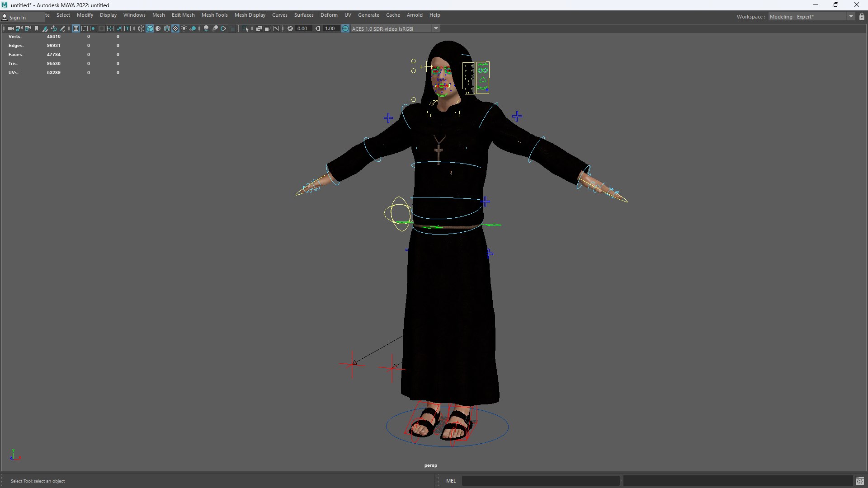Click Wireframe on Shaded icon
Screen dimensions: 868x488
pyautogui.click(x=167, y=28)
